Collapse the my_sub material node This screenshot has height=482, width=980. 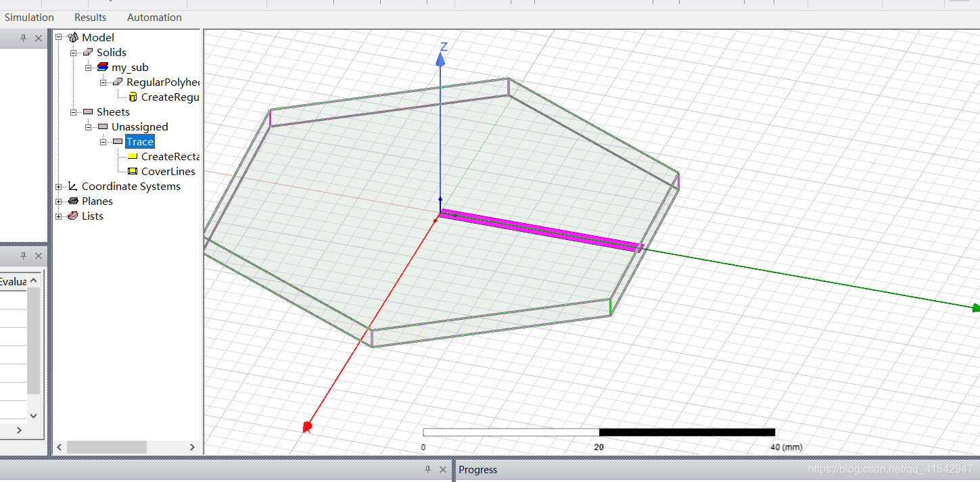89,67
